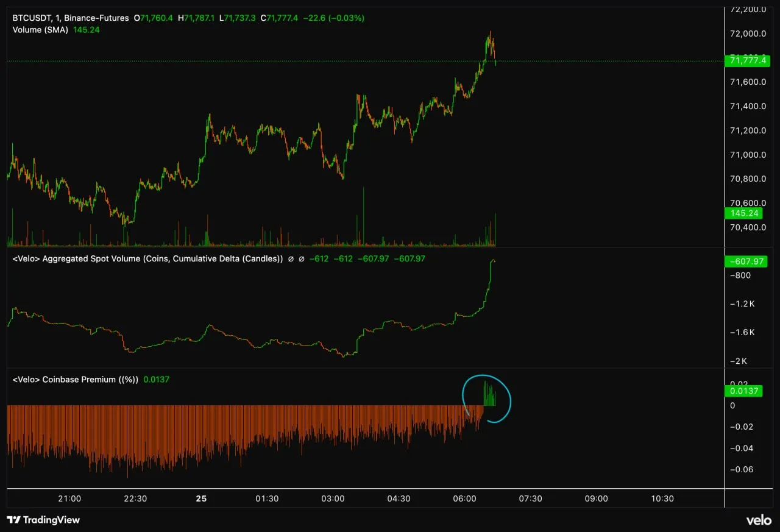Click the first ∅ value in spot volume legend
The width and height of the screenshot is (780, 532).
click(x=291, y=258)
